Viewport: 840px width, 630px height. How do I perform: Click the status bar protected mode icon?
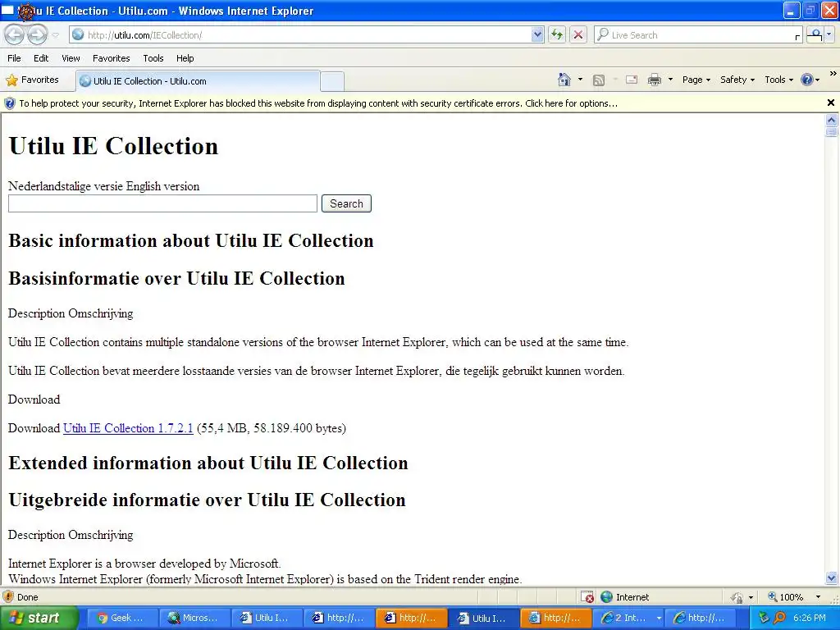pos(737,597)
